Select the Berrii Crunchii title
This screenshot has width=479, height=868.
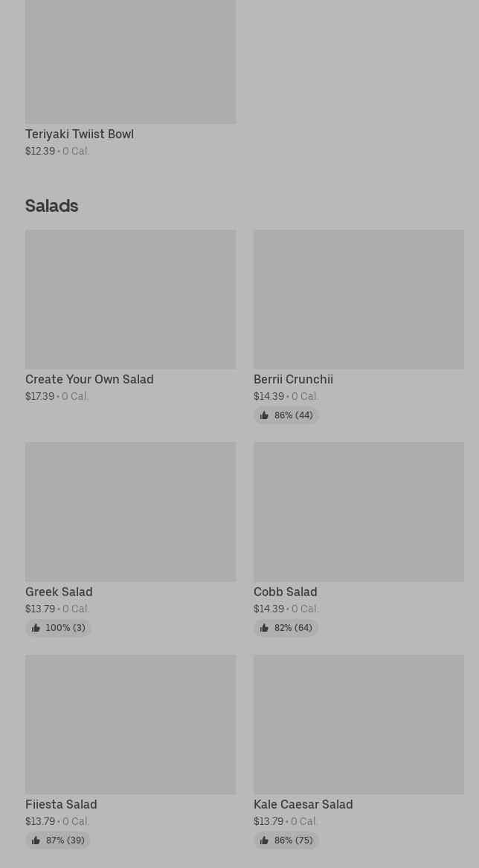(293, 380)
